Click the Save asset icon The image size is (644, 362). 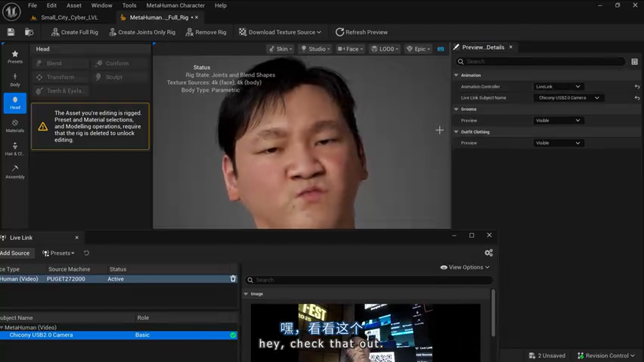tap(10, 31)
